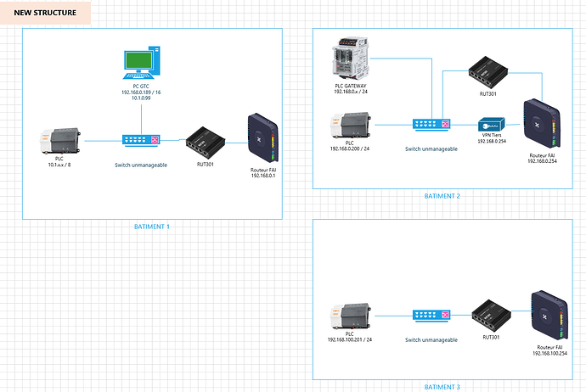Select the unmanageable switch in Batiment 1

click(x=139, y=140)
